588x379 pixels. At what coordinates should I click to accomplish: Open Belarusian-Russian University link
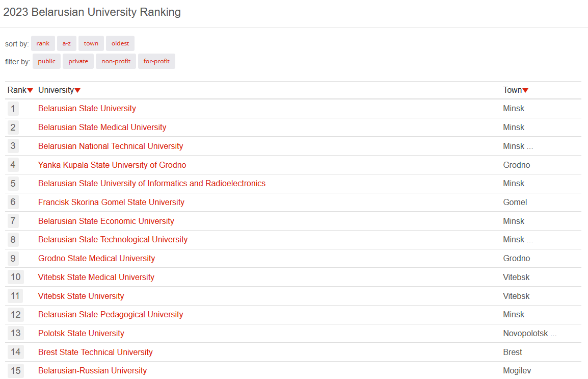tap(92, 370)
